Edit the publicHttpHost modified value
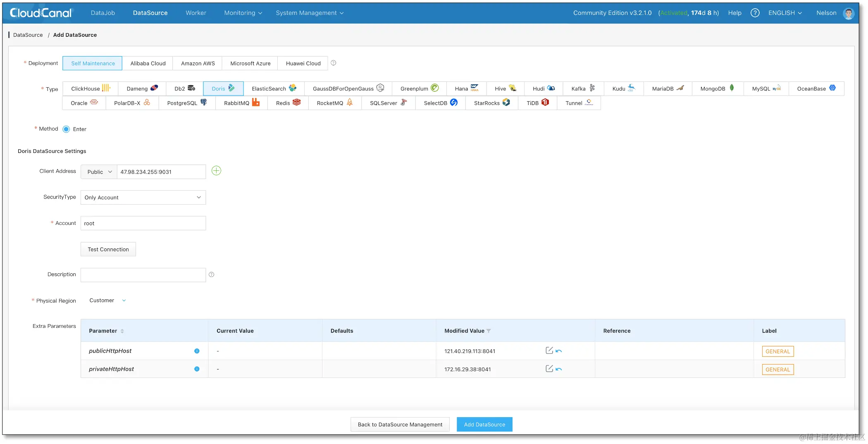868x444 pixels. 549,351
